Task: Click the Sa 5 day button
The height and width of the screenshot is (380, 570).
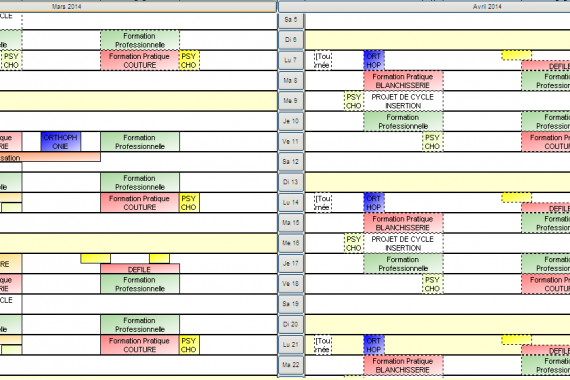Action: (x=291, y=20)
